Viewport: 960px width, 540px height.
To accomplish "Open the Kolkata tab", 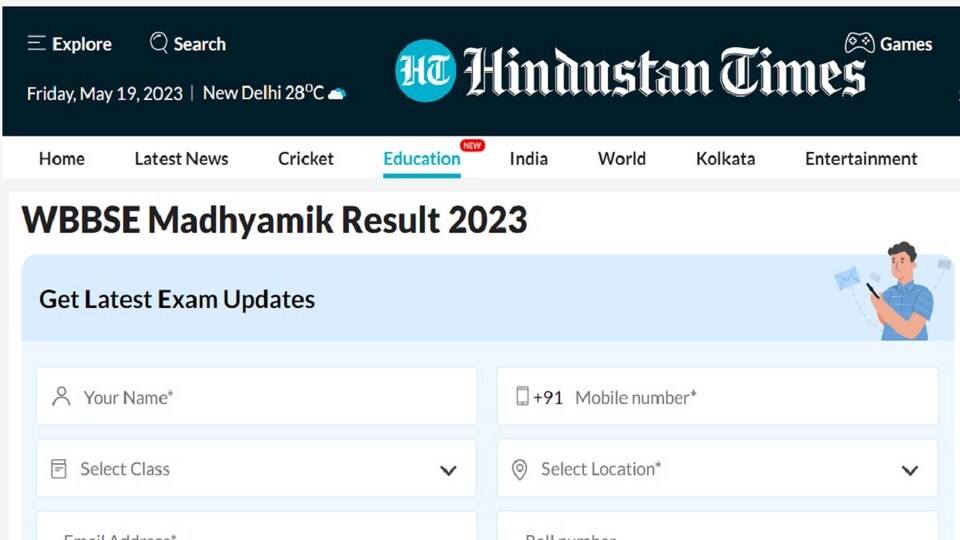I will click(726, 159).
